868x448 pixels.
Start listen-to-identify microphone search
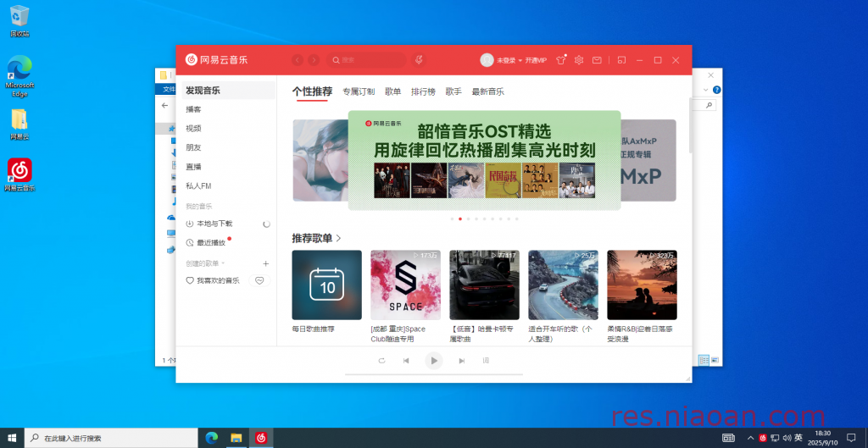point(419,60)
